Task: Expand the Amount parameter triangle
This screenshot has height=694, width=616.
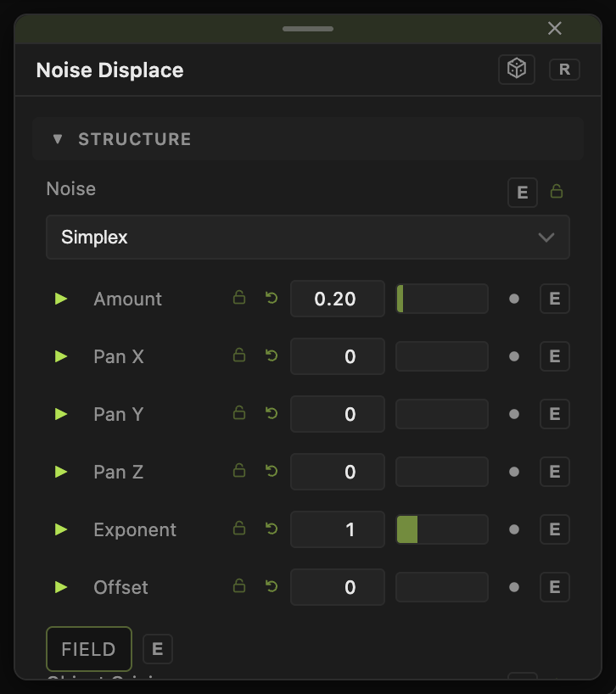Action: pyautogui.click(x=61, y=299)
